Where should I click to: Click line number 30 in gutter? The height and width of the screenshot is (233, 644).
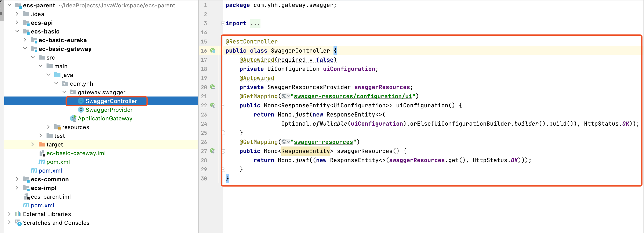tap(204, 178)
